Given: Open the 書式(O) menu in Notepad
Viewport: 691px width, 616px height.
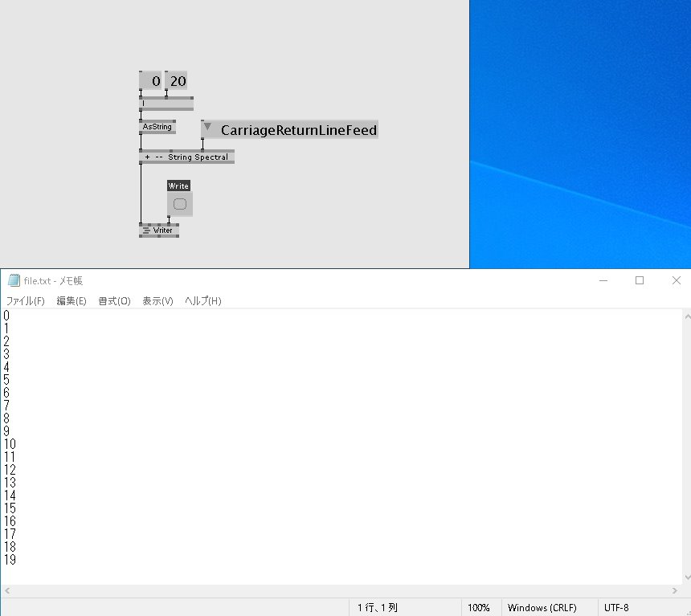Looking at the screenshot, I should pyautogui.click(x=114, y=301).
